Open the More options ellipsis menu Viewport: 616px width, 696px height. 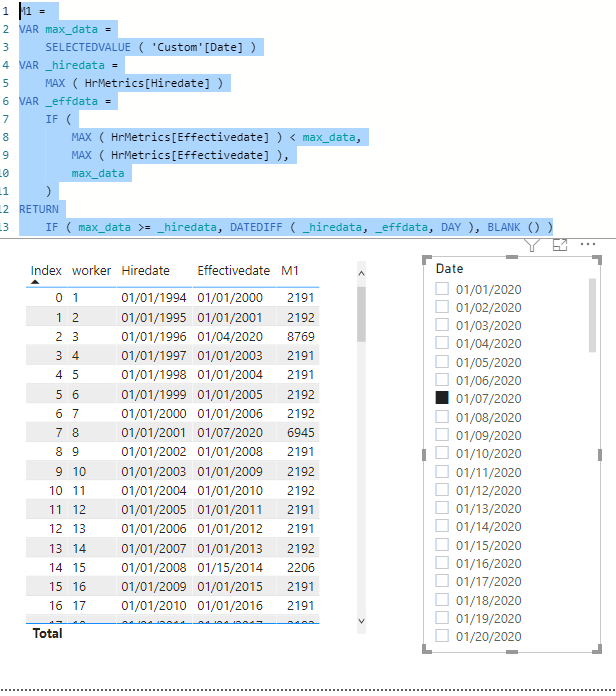click(588, 244)
